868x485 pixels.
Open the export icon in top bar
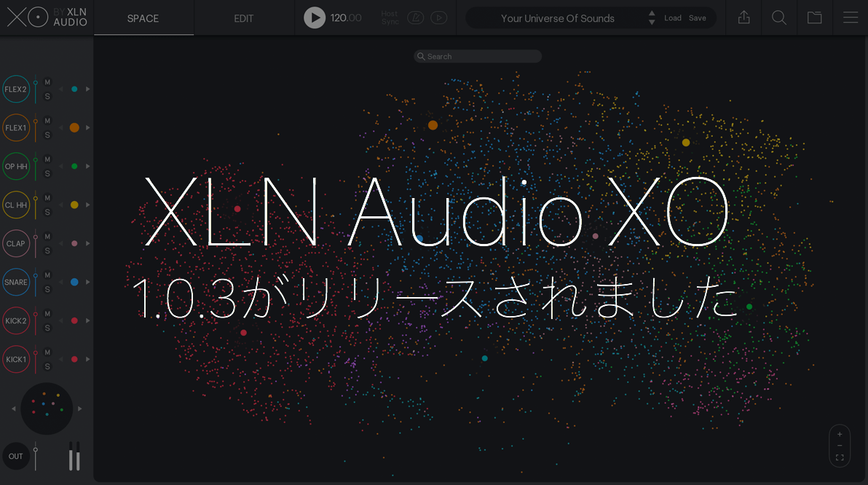(743, 17)
